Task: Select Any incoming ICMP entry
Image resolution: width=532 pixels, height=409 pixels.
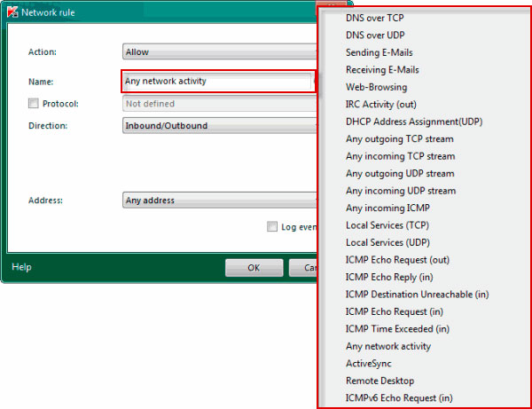Action: [389, 208]
